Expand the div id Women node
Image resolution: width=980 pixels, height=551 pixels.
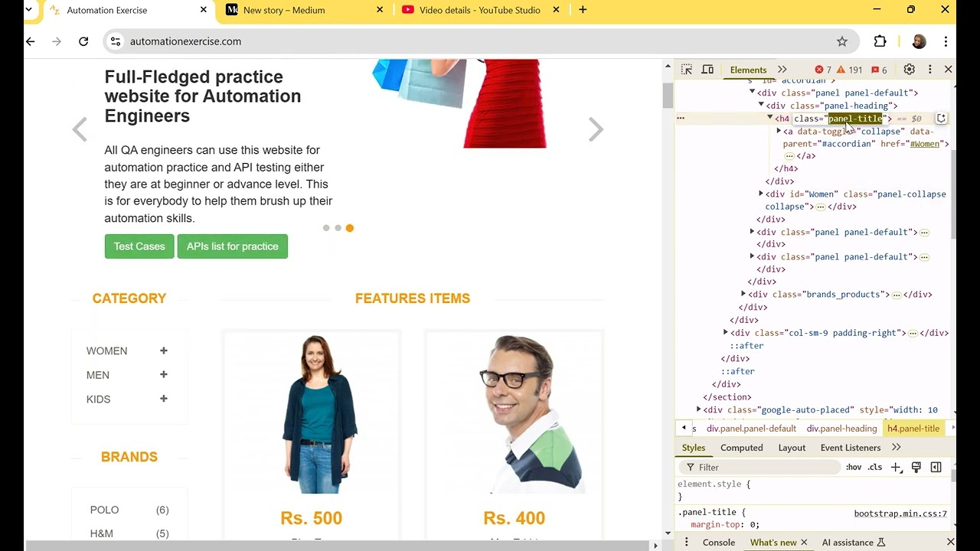tap(761, 194)
